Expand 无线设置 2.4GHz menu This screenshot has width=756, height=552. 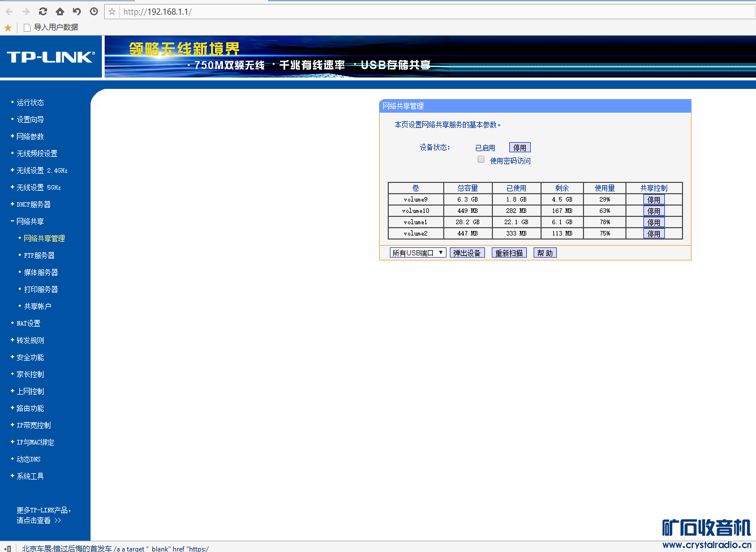pos(42,170)
